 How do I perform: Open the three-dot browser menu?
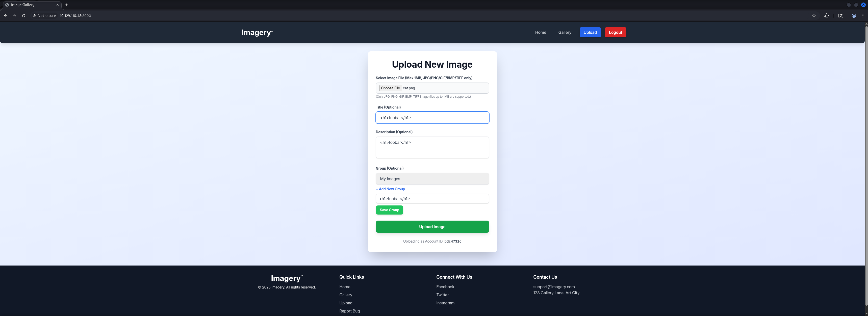(x=863, y=15)
